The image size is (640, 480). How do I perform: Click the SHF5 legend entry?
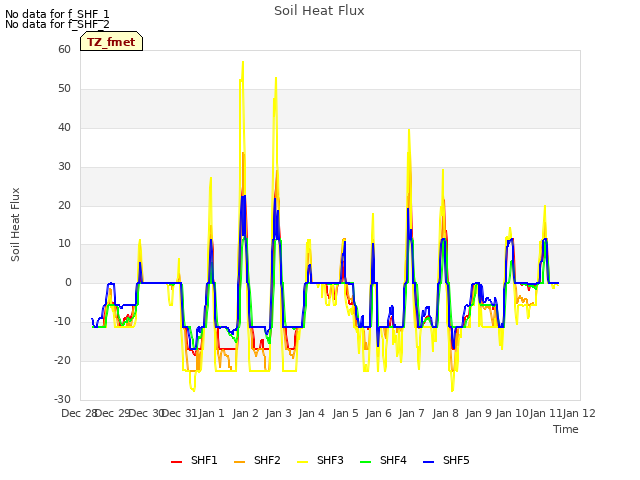[x=446, y=460]
